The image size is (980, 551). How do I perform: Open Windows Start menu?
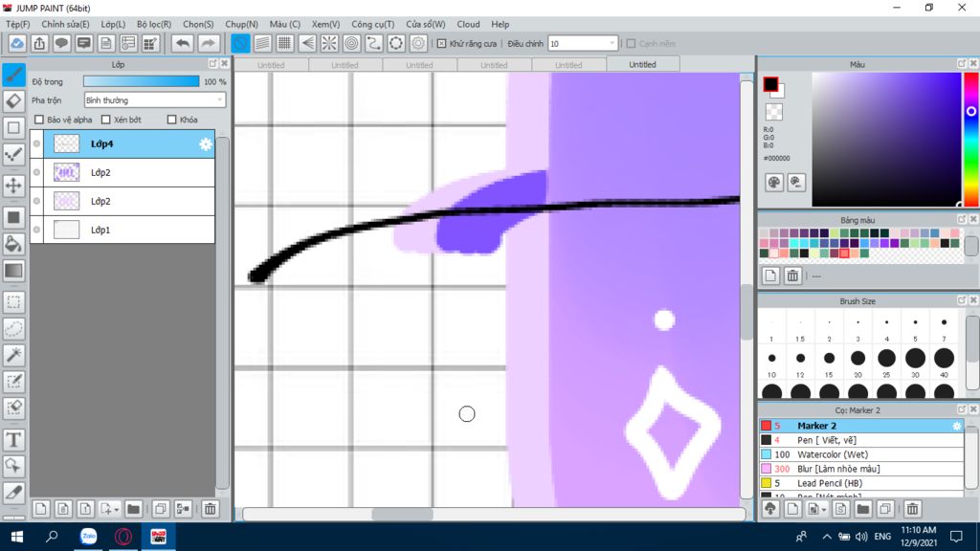click(17, 537)
